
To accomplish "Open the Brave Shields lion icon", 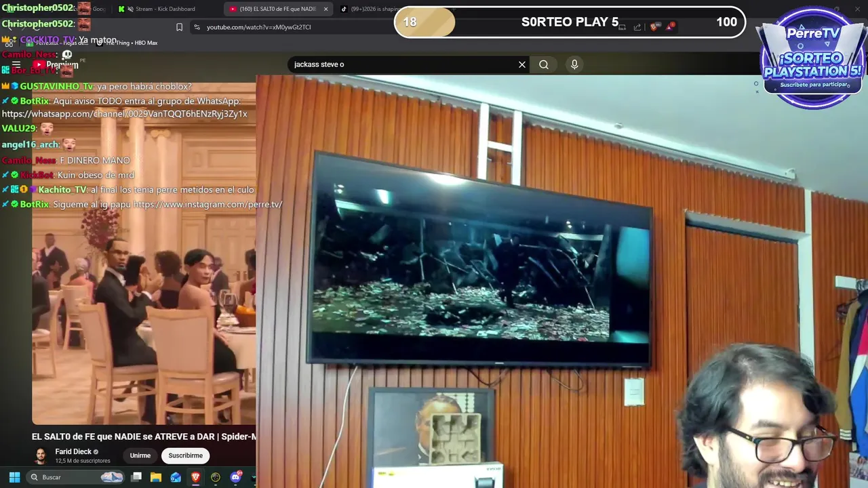I will (654, 27).
